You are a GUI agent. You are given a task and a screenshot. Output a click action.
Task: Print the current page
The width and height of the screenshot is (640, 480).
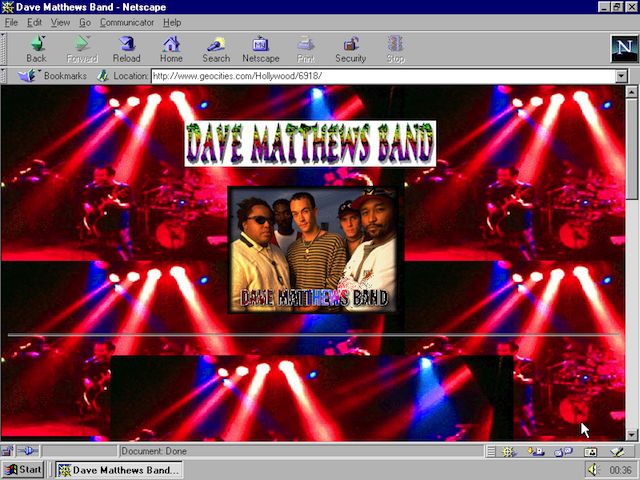[x=306, y=49]
